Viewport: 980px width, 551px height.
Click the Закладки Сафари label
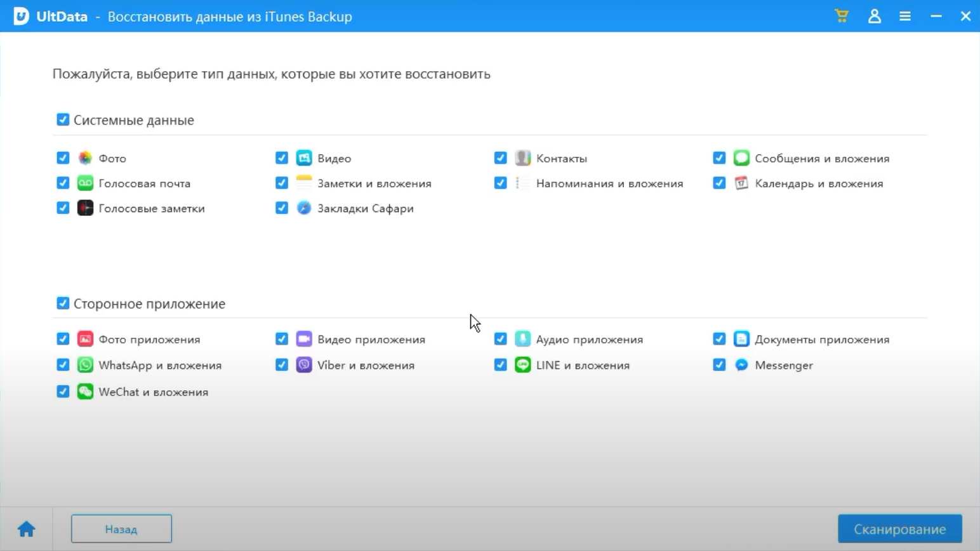click(x=366, y=208)
